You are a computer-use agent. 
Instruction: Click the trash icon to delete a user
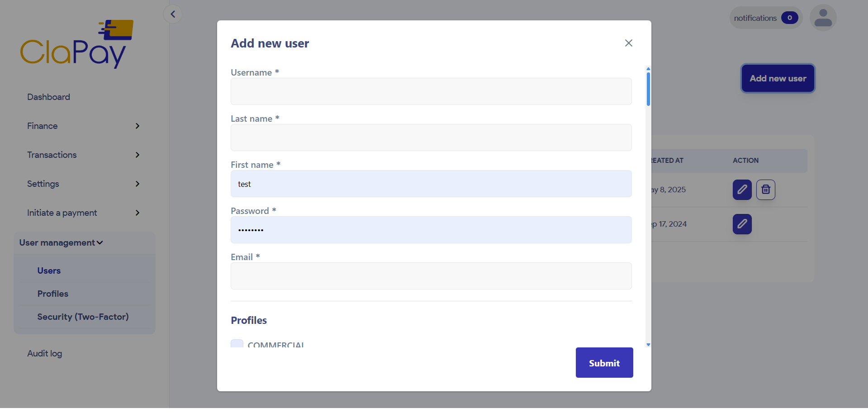point(765,190)
